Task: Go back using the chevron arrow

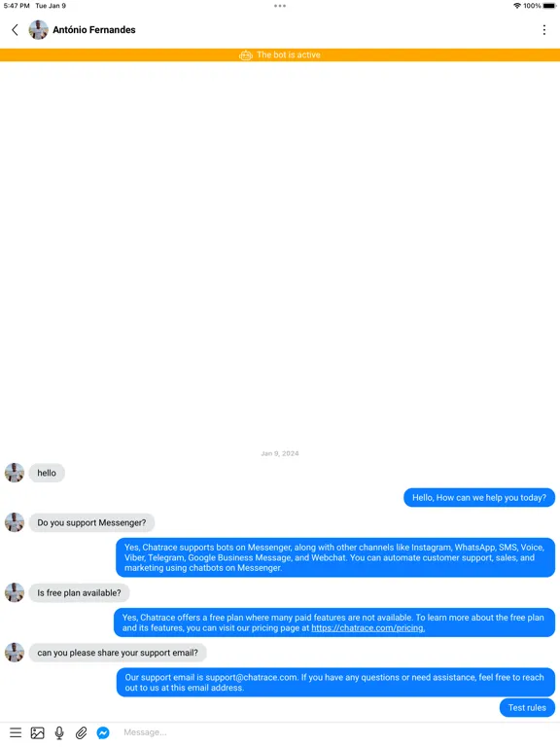Action: pos(15,30)
